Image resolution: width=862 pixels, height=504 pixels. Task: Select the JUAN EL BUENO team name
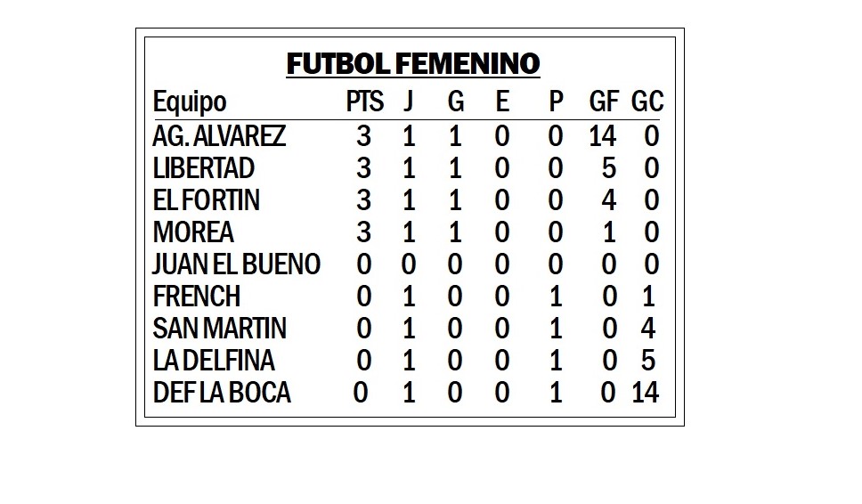pyautogui.click(x=236, y=264)
